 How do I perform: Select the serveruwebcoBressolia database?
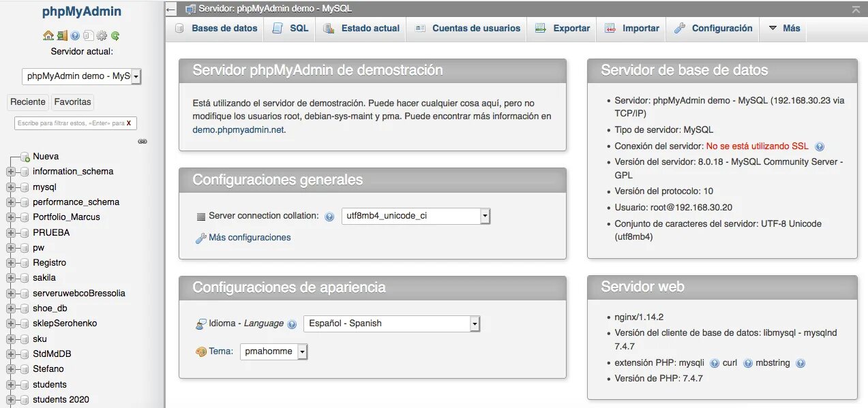click(x=79, y=294)
